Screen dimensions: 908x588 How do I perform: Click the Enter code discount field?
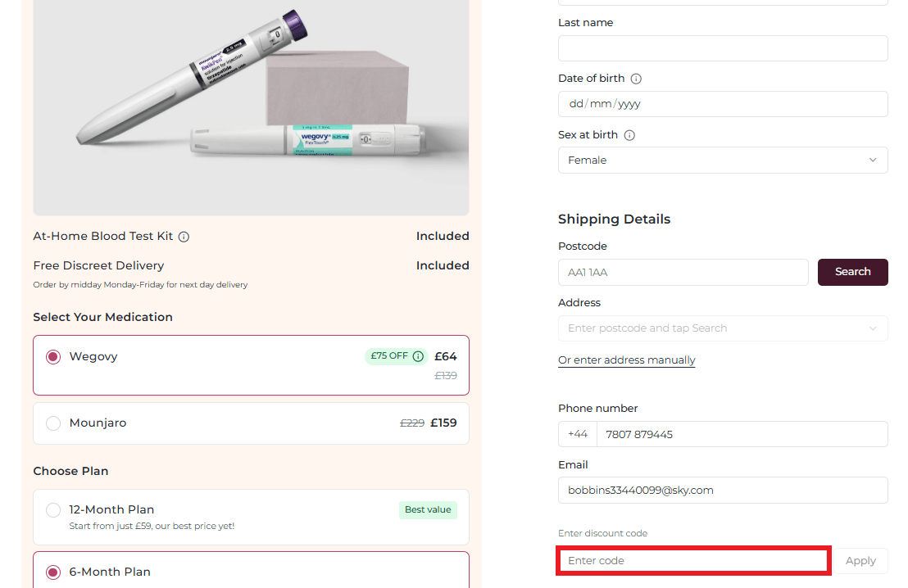(x=693, y=561)
